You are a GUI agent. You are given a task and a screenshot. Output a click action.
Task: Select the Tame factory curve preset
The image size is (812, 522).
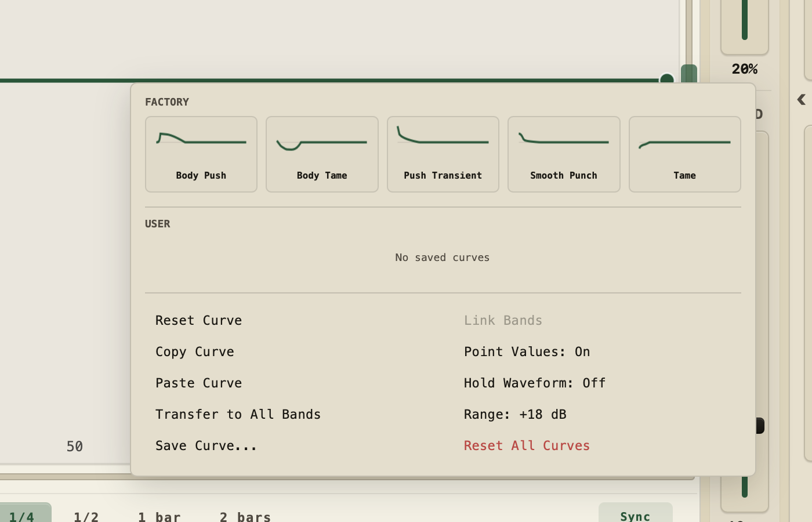click(685, 154)
